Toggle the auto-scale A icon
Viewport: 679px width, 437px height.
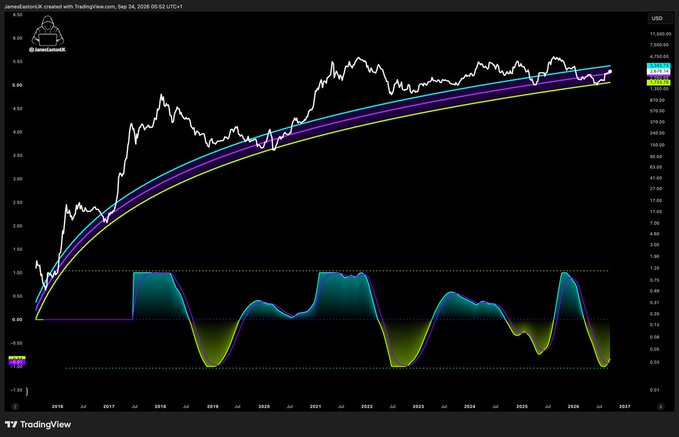(660, 407)
